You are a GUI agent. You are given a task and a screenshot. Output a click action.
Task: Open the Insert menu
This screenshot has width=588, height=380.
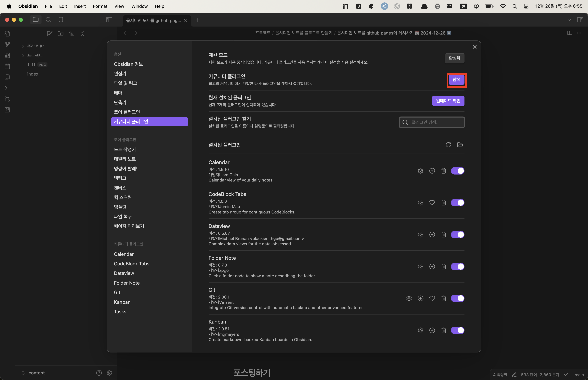pyautogui.click(x=80, y=6)
